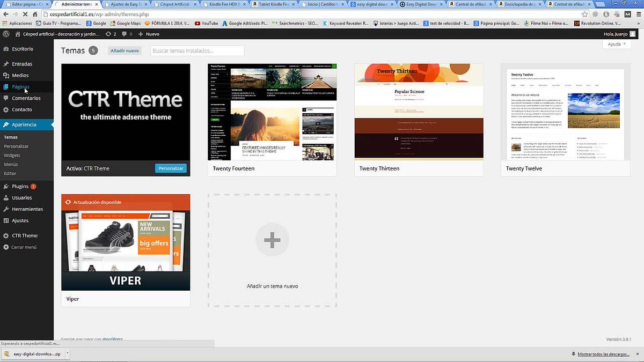Click Añadir un tema nuevo label
Screen dimensions: 644x362
(272, 286)
